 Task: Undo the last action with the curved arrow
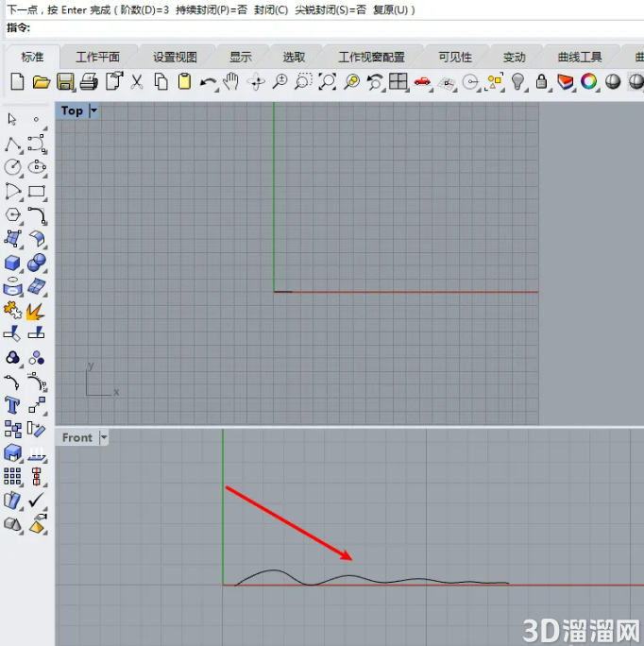(208, 82)
